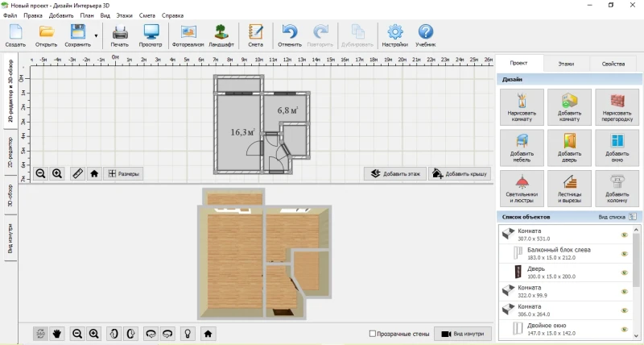Click the Добавить этаж button
This screenshot has height=345, width=644.
click(x=395, y=174)
